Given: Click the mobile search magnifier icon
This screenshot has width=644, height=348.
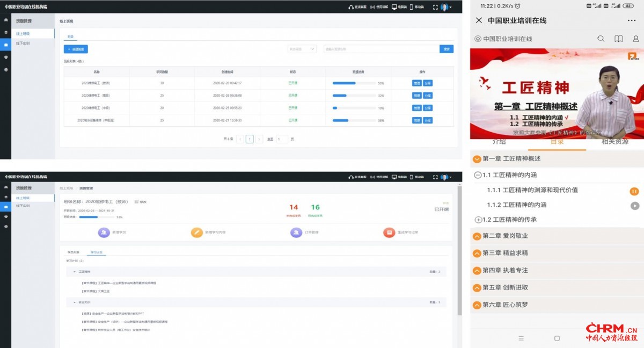Looking at the screenshot, I should [x=601, y=39].
